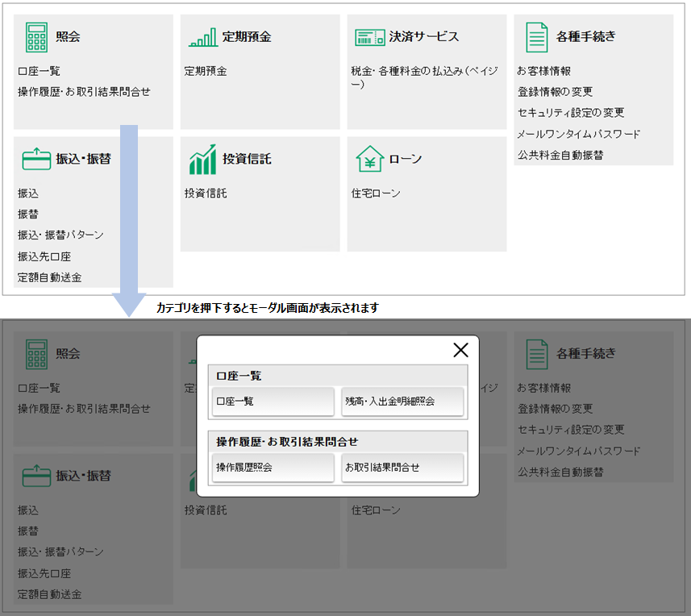The height and width of the screenshot is (616, 691).
Task: Click dimmed document icon for 各種手続き behind modal
Action: (x=537, y=354)
